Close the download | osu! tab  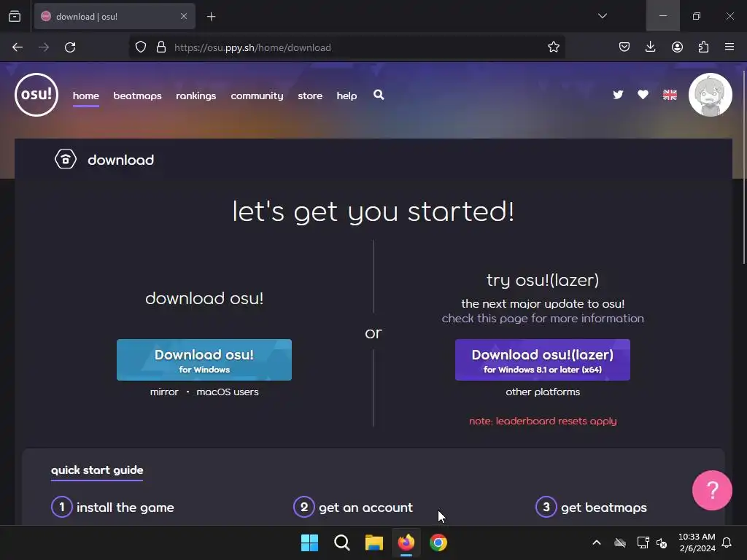coord(183,16)
